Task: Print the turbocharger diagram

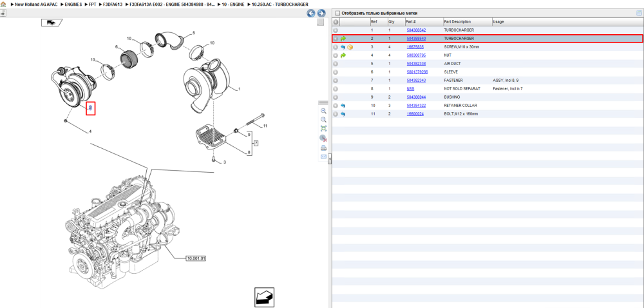Action: (323, 148)
